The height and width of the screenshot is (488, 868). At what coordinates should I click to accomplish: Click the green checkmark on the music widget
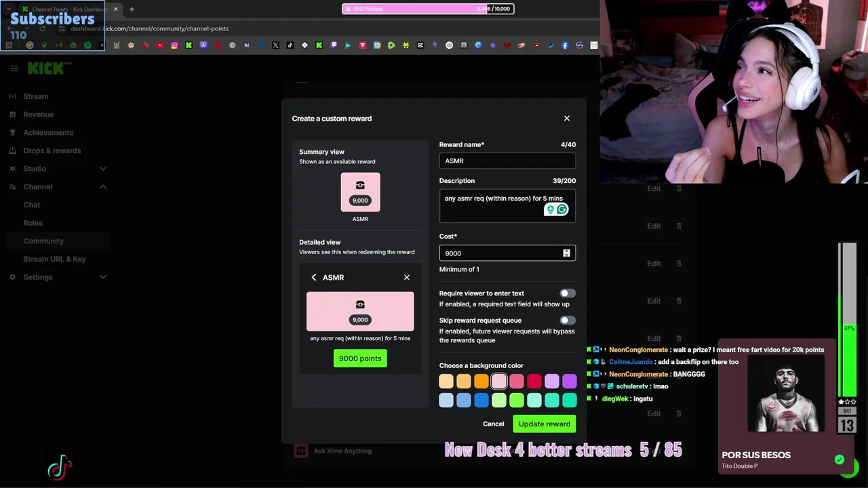click(840, 460)
